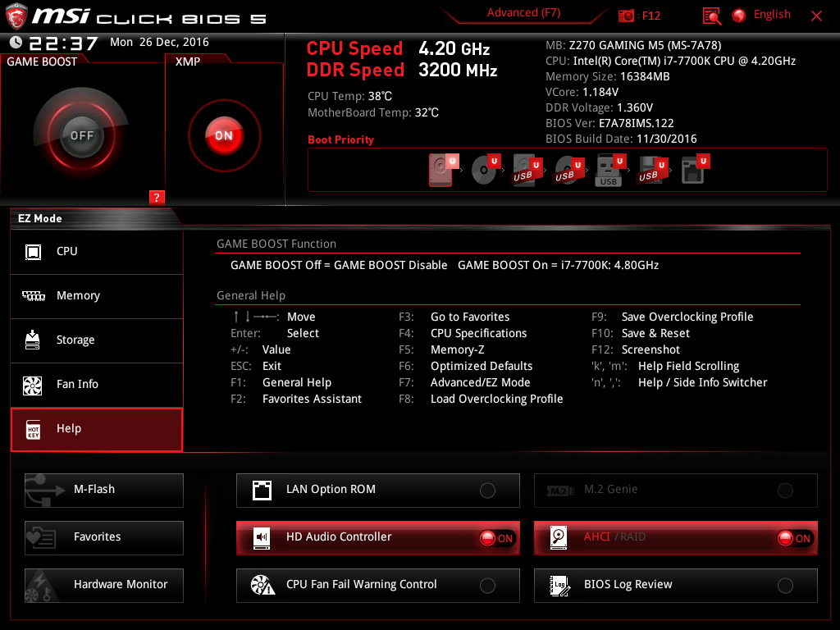Click the HD Audio speaker icon
The width and height of the screenshot is (840, 630).
point(262,538)
